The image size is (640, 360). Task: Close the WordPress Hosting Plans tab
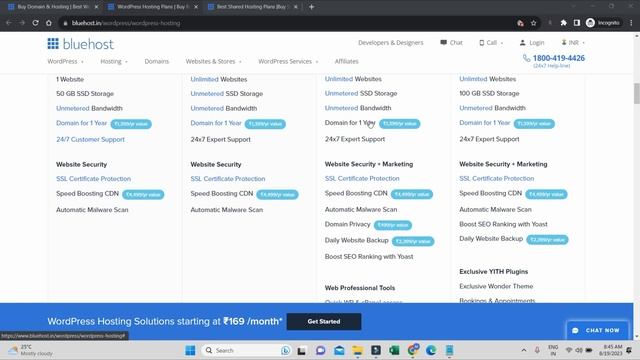(196, 7)
